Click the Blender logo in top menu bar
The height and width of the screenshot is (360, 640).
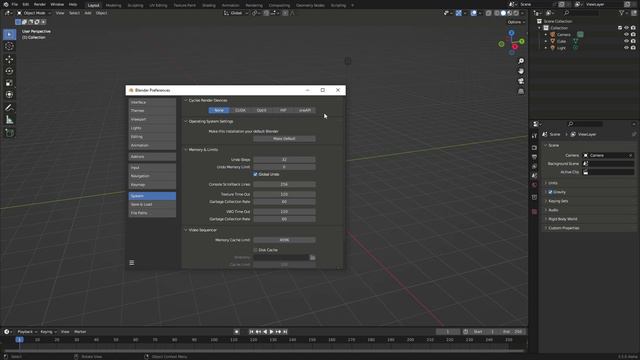coord(6,4)
